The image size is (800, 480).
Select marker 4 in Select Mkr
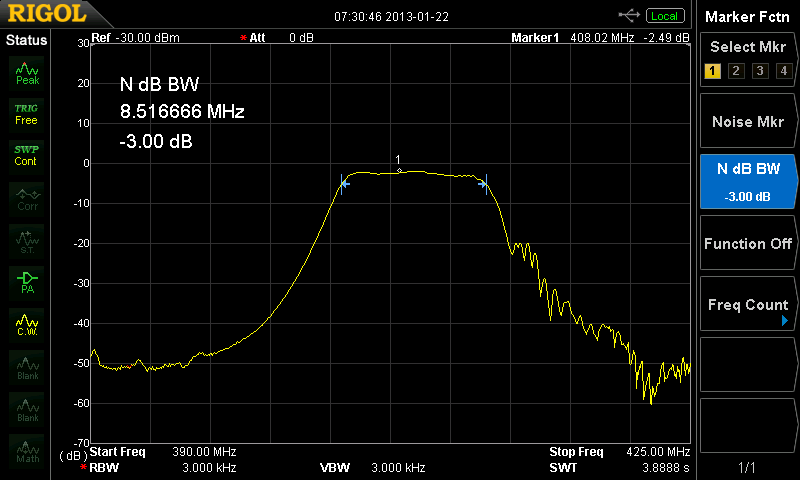click(784, 71)
